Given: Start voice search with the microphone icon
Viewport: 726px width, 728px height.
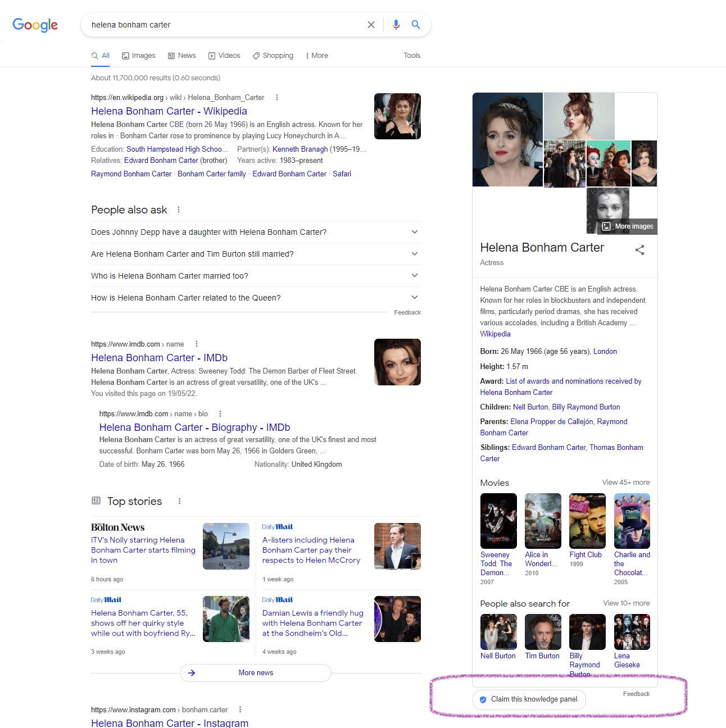Looking at the screenshot, I should (396, 25).
